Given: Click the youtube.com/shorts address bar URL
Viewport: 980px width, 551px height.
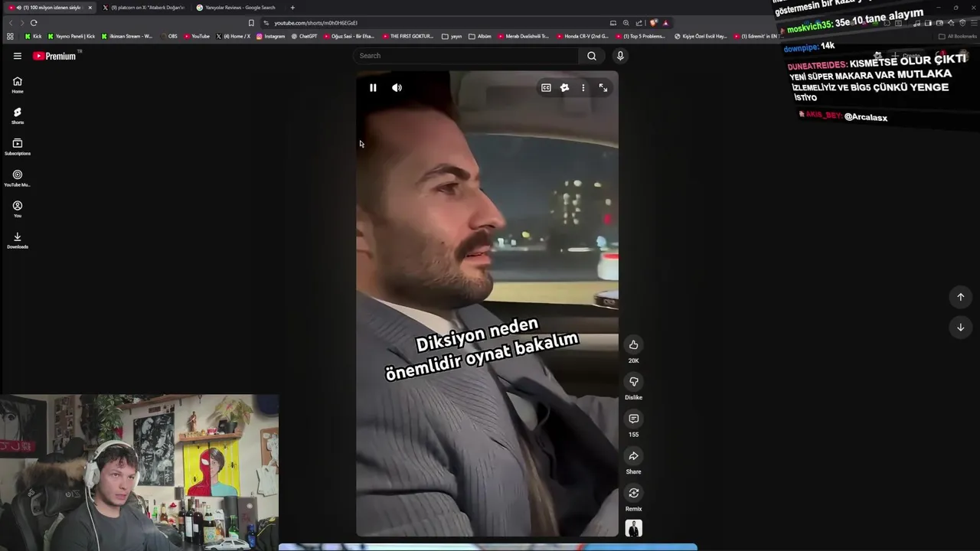Looking at the screenshot, I should (315, 23).
